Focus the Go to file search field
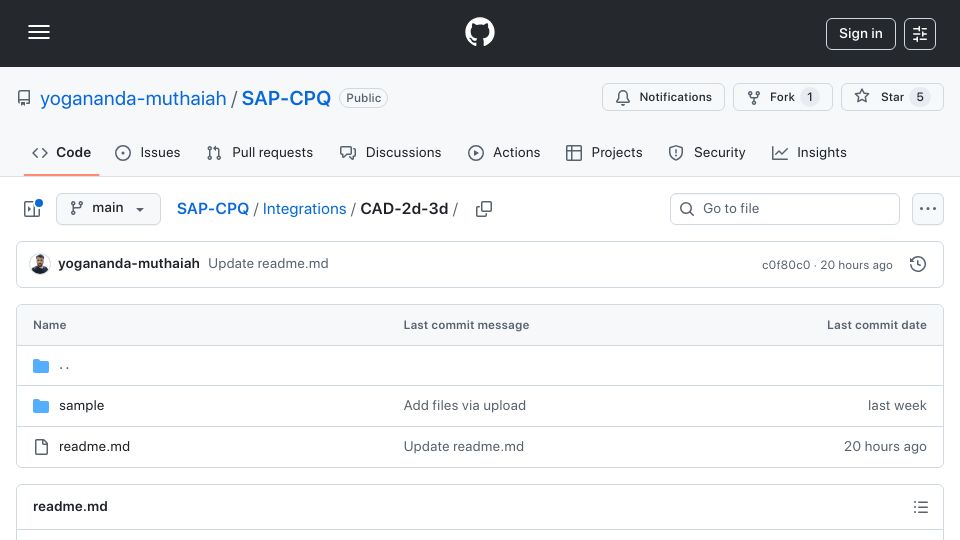Viewport: 960px width, 540px height. click(784, 209)
